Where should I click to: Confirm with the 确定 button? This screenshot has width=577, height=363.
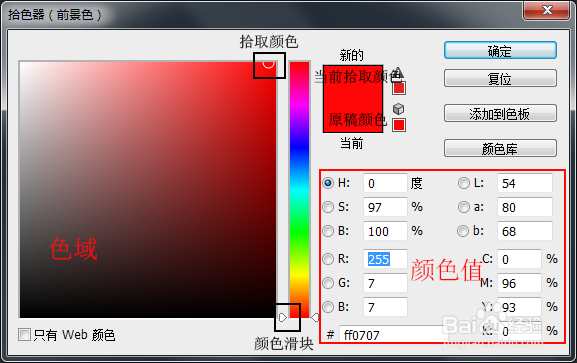coord(500,50)
